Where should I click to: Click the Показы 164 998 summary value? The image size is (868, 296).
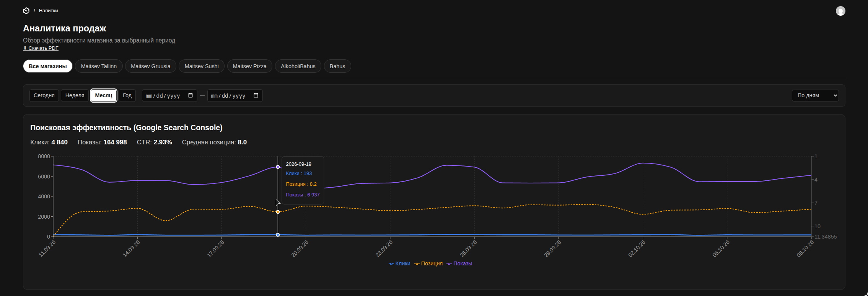[x=102, y=142]
